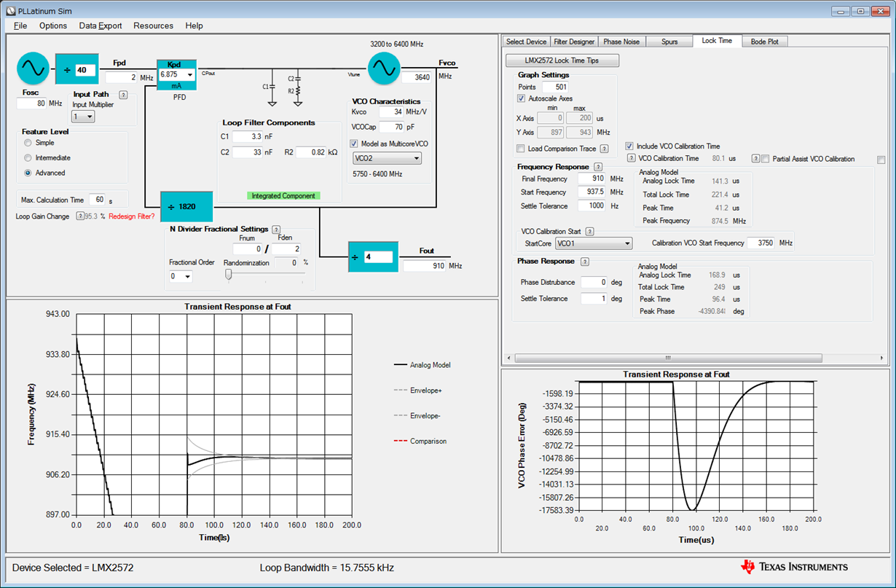Open the Options menu
Viewport: 896px width, 588px height.
tap(53, 26)
